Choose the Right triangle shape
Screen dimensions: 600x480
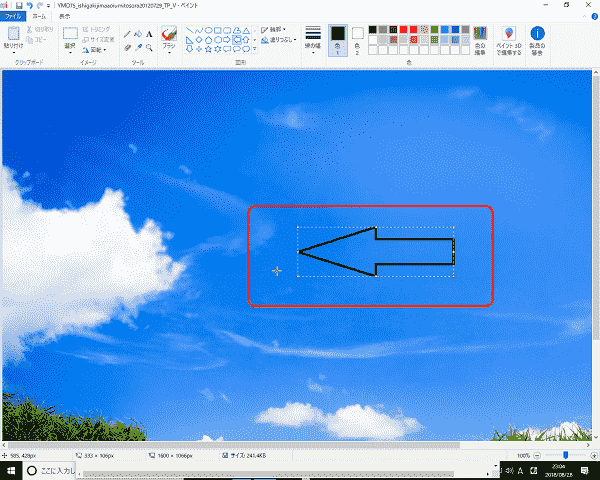tap(189, 39)
